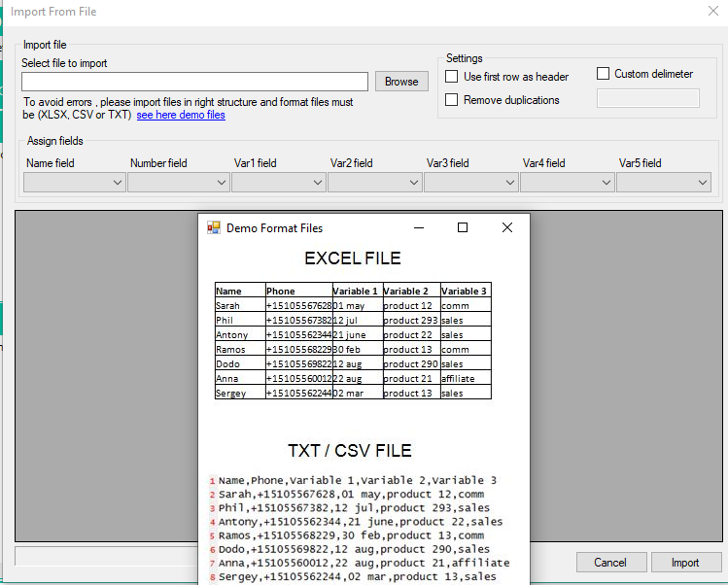Open the 'see here demo files' link
The width and height of the screenshot is (728, 585).
[181, 115]
